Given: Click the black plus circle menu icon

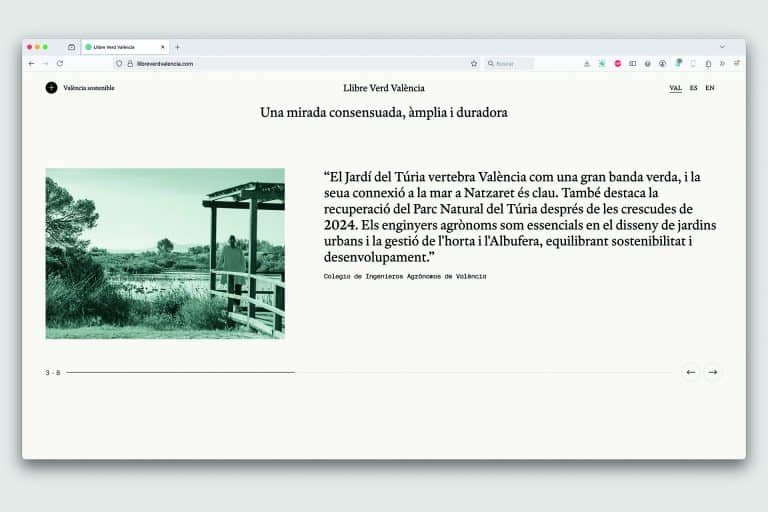Looking at the screenshot, I should (x=51, y=88).
